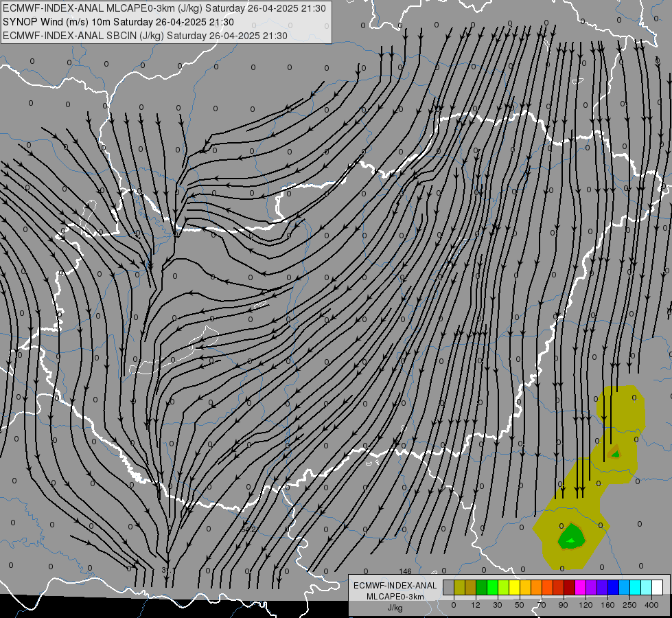Image resolution: width=672 pixels, height=618 pixels.
Task: Click the SBCIN title line
Action: pos(145,36)
